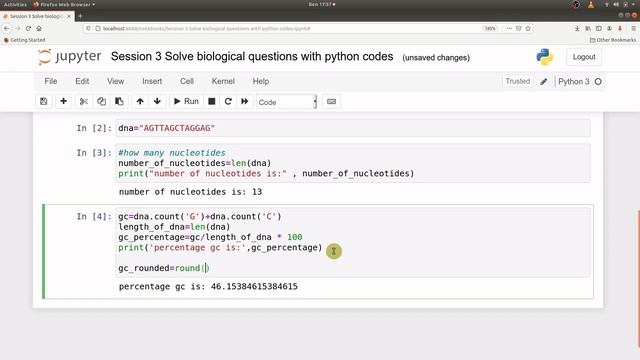The height and width of the screenshot is (360, 640).
Task: Click the unsaved changes status text
Action: [436, 58]
